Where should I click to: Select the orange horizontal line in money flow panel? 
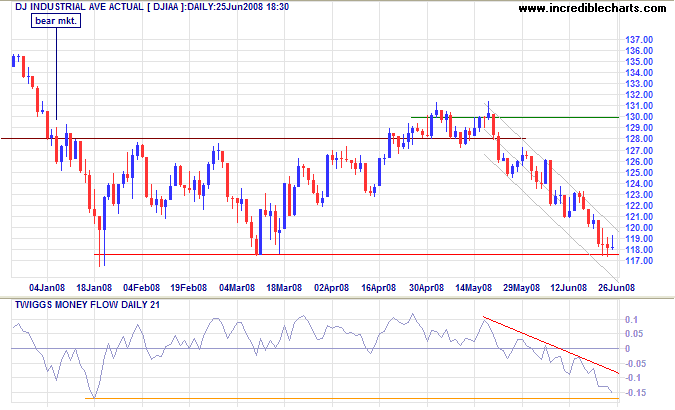352,398
